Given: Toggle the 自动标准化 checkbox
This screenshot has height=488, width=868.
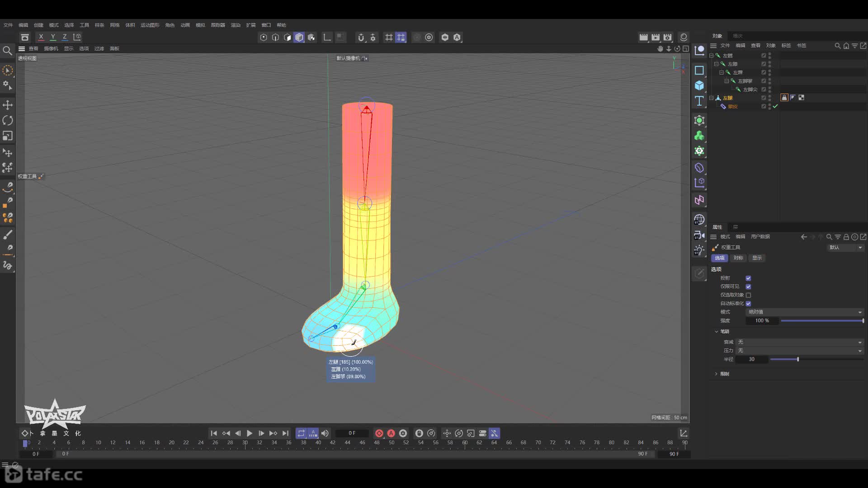Looking at the screenshot, I should pyautogui.click(x=748, y=304).
